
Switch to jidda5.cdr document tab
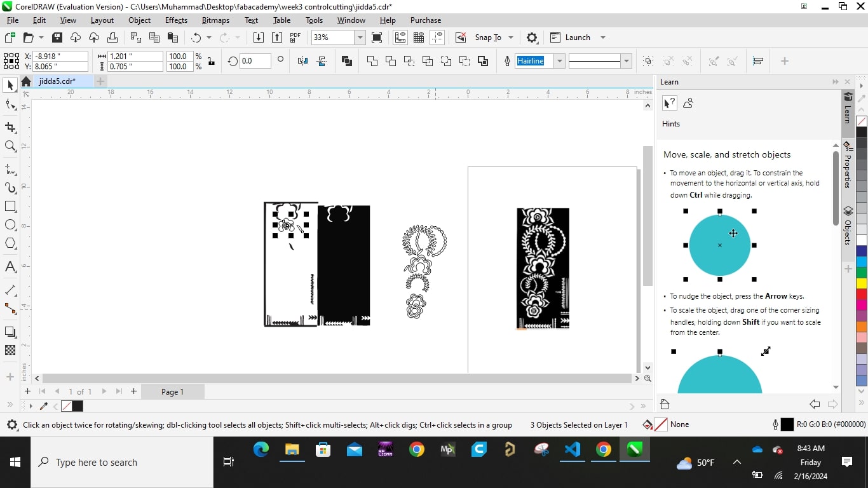[x=57, y=81]
